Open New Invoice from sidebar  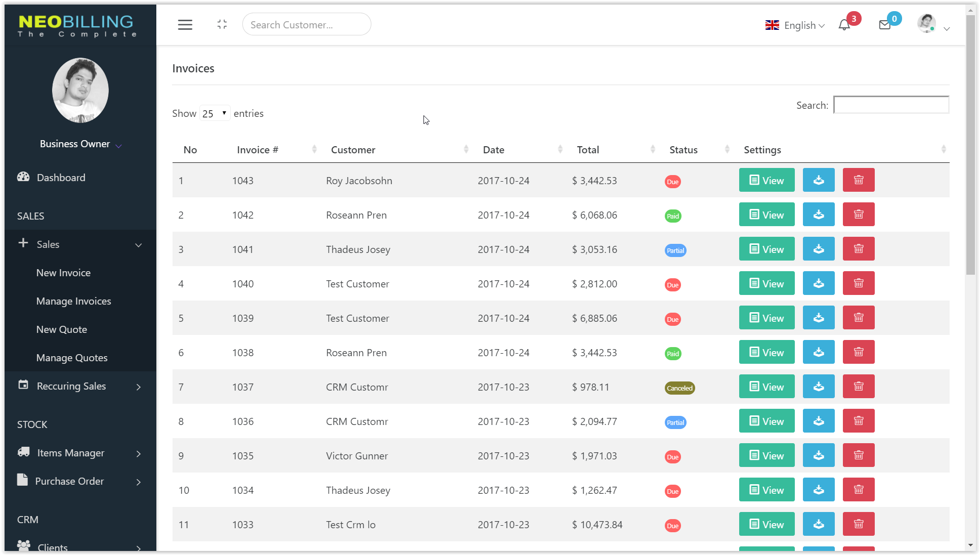click(63, 273)
